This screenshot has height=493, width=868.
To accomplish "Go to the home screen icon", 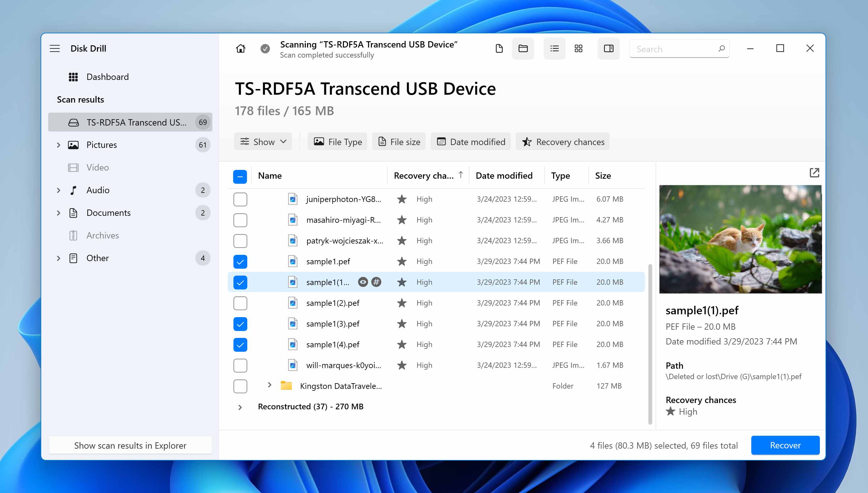I will [x=240, y=48].
